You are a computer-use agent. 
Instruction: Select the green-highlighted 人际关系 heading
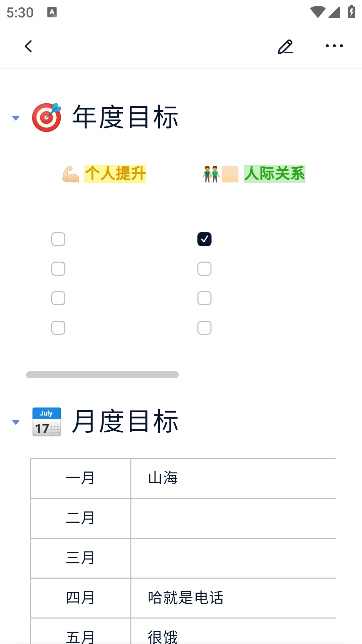point(275,174)
